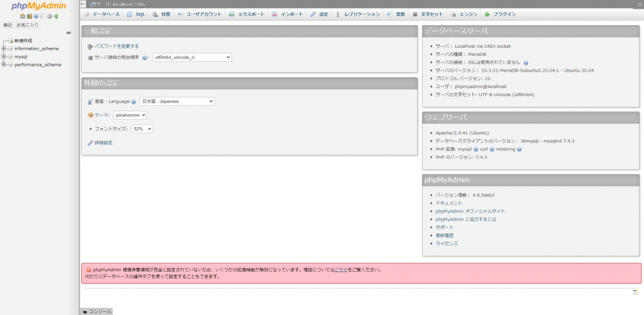Open navigation panel settings gear icon

click(49, 16)
